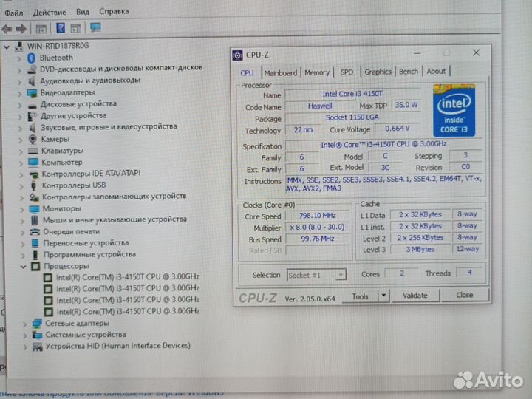Open the Socket #1 selection dropdown
Viewport: 532px width, 399px height.
click(x=341, y=274)
